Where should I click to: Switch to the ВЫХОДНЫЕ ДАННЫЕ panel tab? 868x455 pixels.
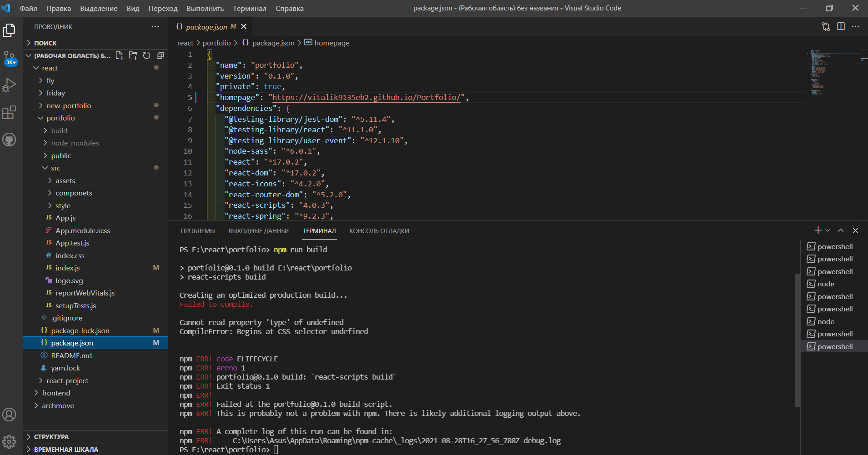click(259, 231)
